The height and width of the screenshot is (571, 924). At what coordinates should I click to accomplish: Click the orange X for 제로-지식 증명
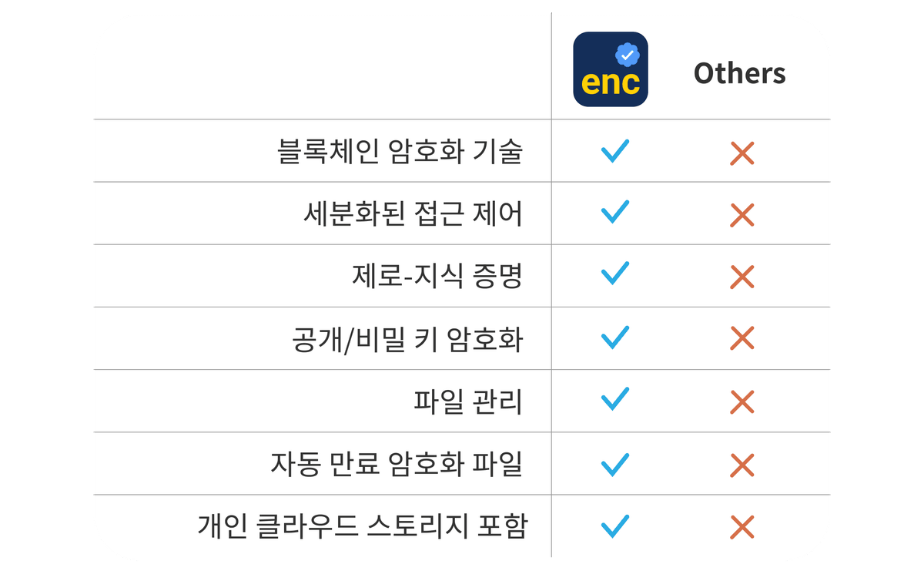[742, 277]
